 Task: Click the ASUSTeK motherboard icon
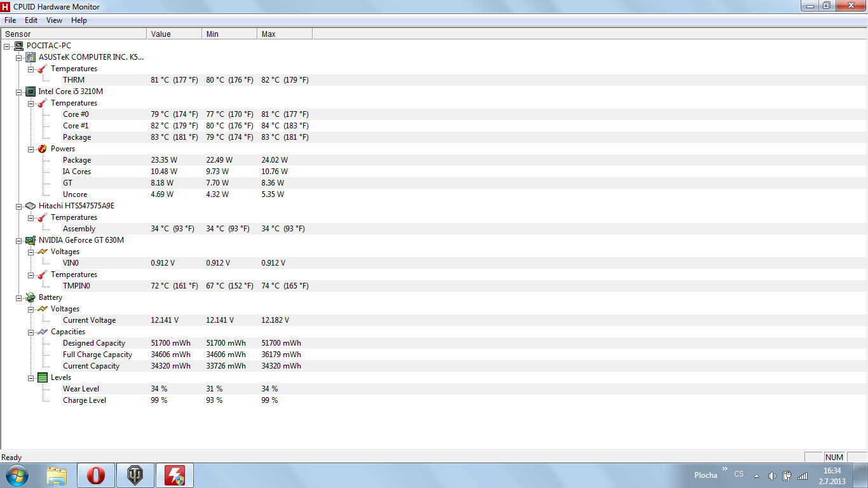pos(31,57)
